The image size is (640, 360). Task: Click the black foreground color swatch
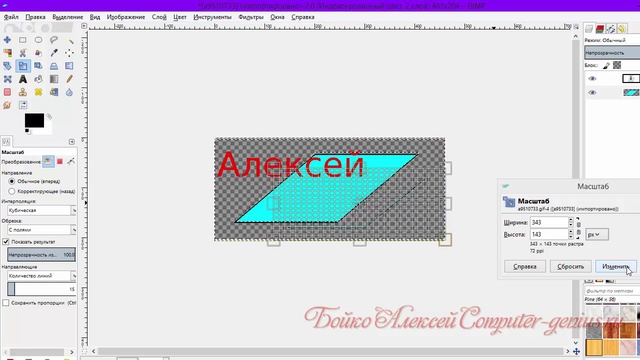click(x=34, y=120)
